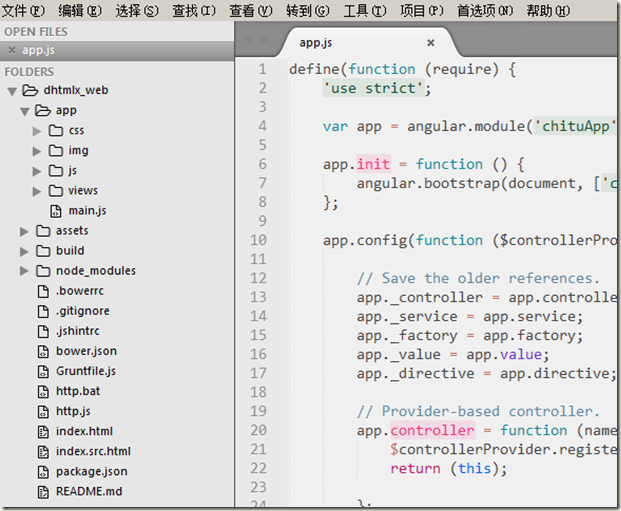This screenshot has width=621, height=511.
Task: Open bower.json file name
Action: (86, 351)
